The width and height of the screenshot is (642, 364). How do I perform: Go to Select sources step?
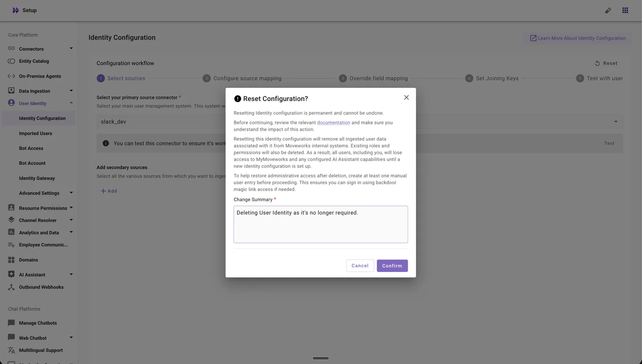point(121,78)
